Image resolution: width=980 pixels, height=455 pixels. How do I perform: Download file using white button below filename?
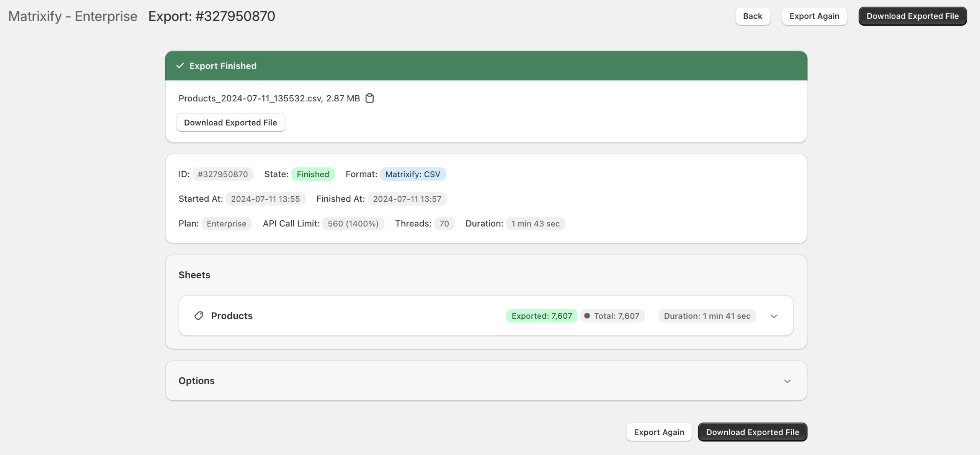[230, 122]
